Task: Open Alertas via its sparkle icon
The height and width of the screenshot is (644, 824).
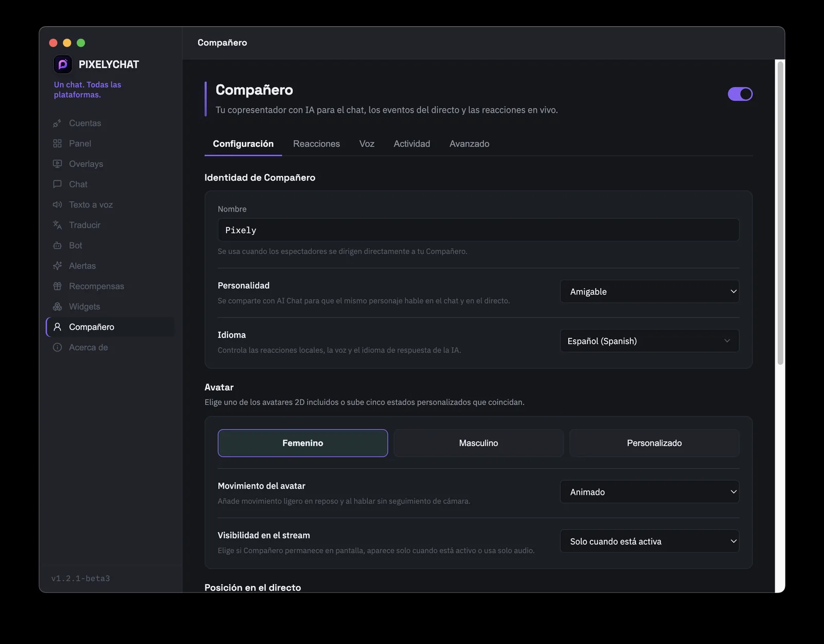Action: coord(57,266)
